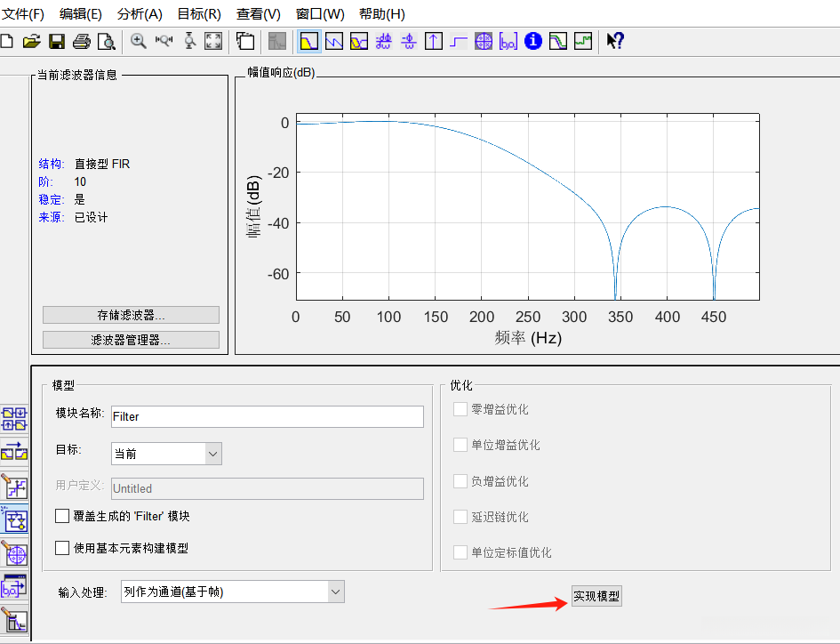Image resolution: width=840 pixels, height=644 pixels.
Task: Toggle the 零增益优化 checkbox
Action: click(x=460, y=409)
